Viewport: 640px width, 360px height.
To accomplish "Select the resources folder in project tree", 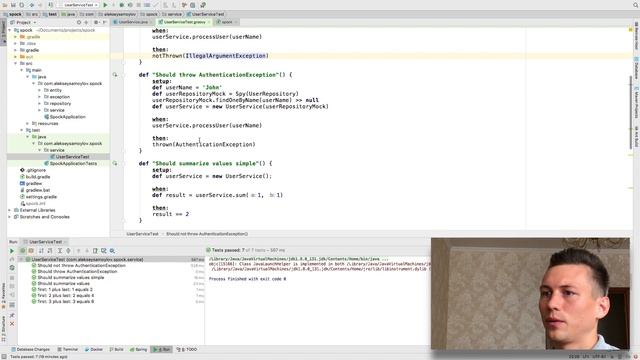I will coord(45,123).
